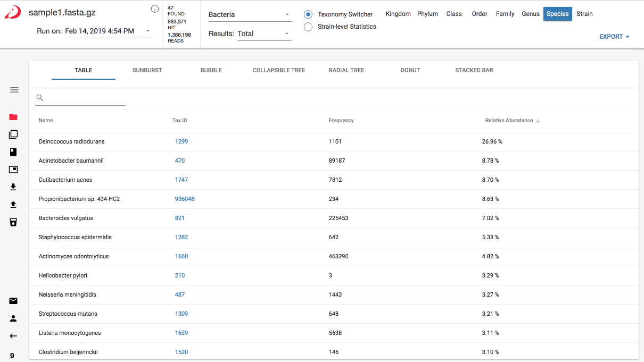Screen dimensions: 644x362
Task: Click the Helicobacter pylori name cell
Action: point(63,275)
